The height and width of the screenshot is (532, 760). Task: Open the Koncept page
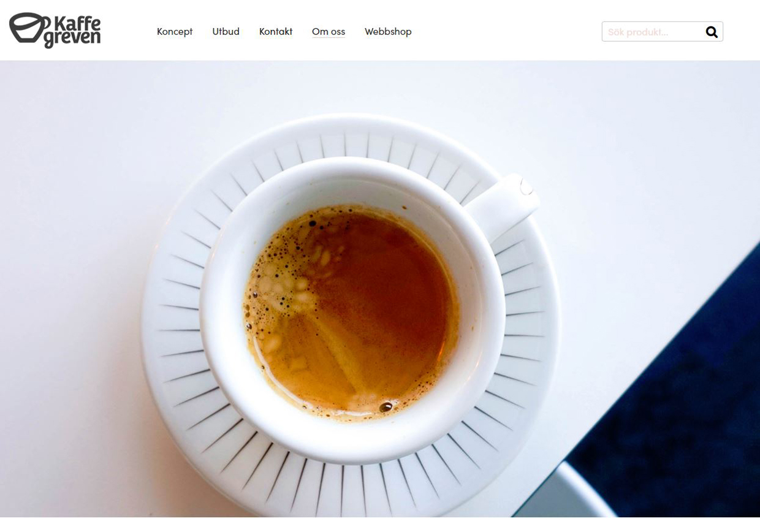pyautogui.click(x=175, y=31)
